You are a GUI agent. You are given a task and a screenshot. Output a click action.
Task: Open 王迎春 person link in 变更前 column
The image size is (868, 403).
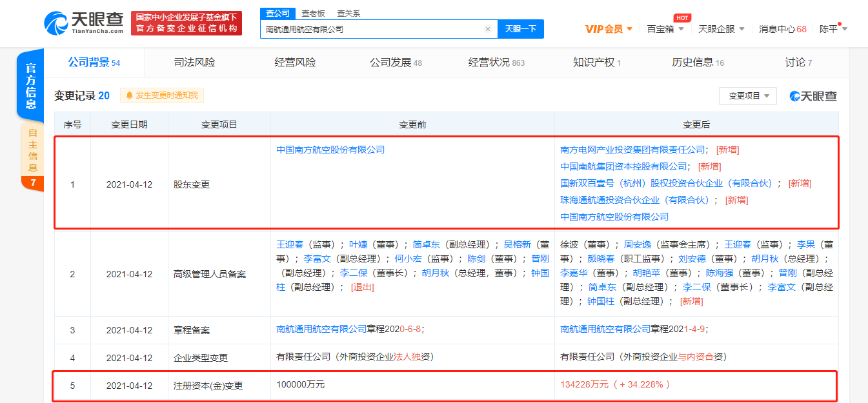coord(290,244)
